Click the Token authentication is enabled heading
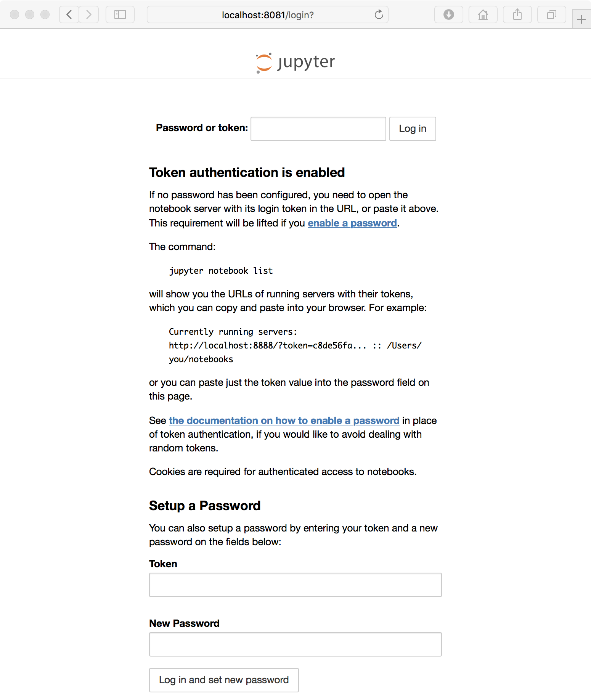The height and width of the screenshot is (700, 591). tap(247, 172)
